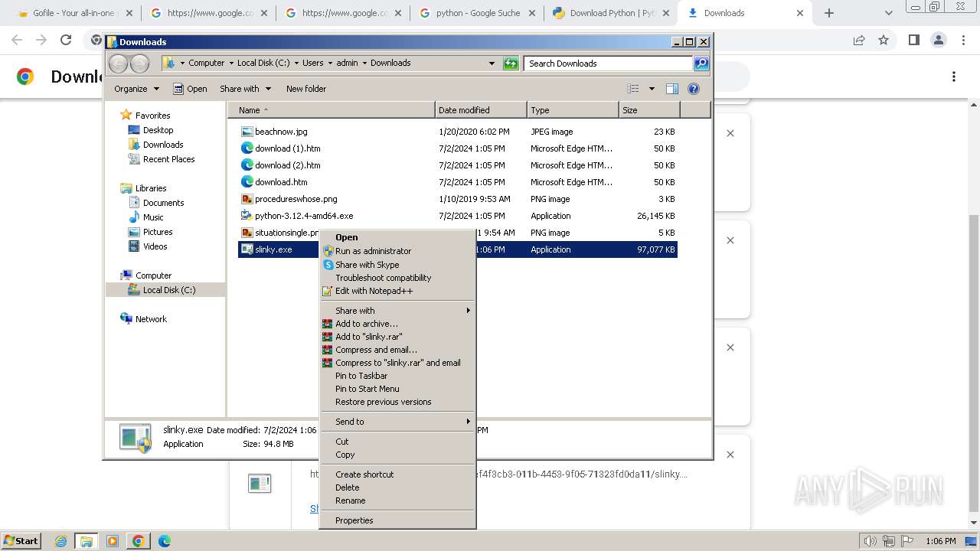Select Music library
Screen dimensions: 980x551
153,217
